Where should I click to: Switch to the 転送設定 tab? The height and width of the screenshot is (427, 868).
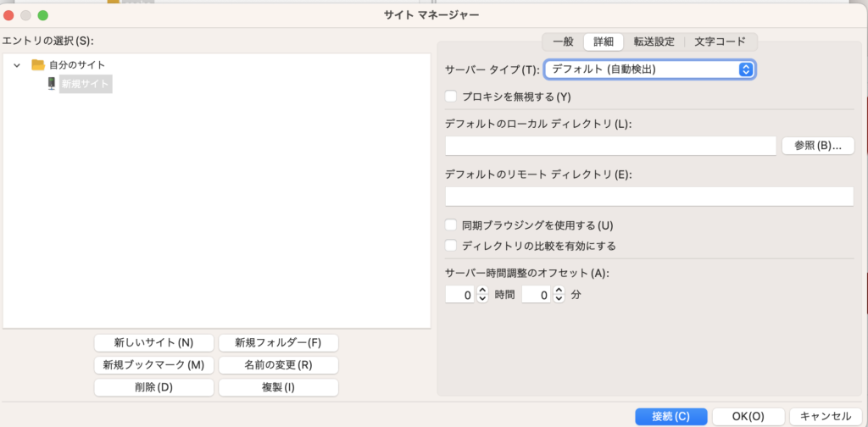coord(654,42)
